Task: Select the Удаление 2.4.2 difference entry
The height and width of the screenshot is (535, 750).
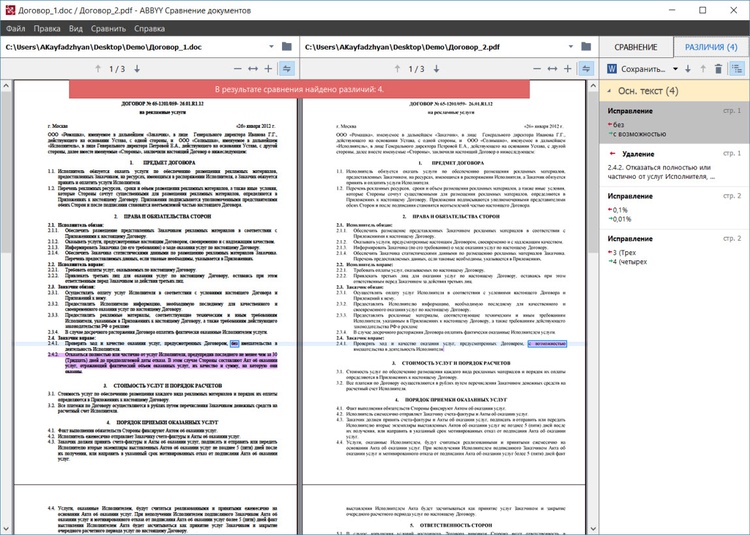Action: (x=674, y=165)
